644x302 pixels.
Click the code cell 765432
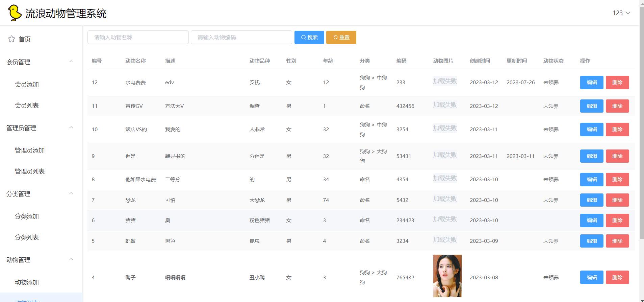coord(405,277)
